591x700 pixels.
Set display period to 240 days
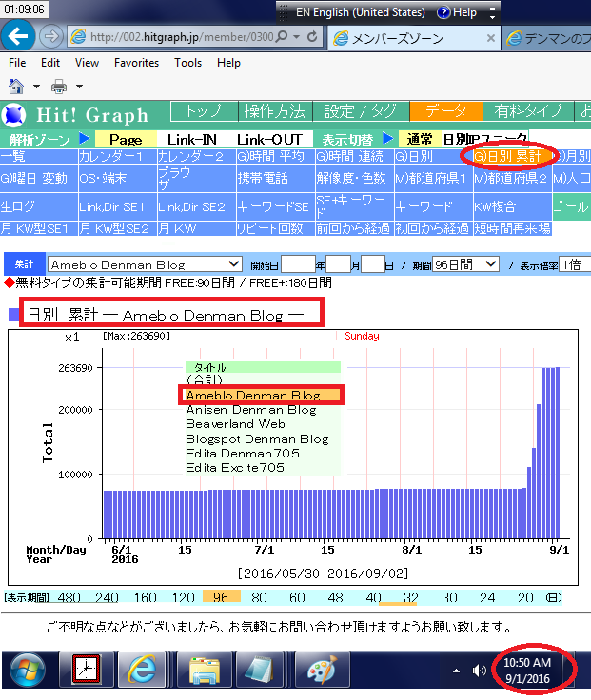107,597
